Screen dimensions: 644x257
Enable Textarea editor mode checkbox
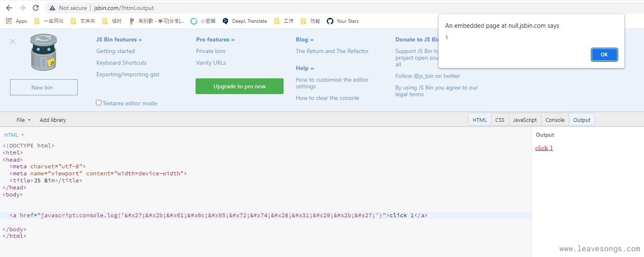[x=99, y=103]
